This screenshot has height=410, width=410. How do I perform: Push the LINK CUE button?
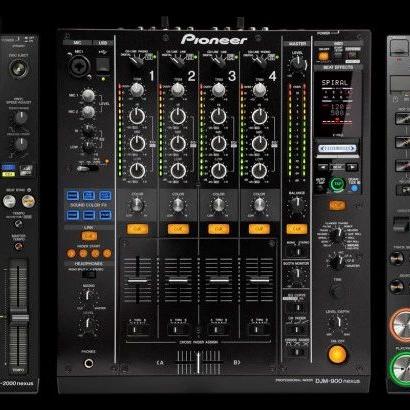(89, 236)
